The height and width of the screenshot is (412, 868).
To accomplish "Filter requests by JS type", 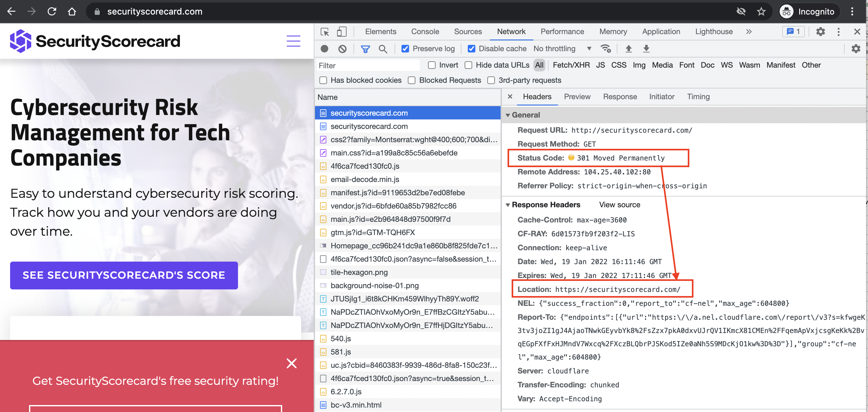I will 600,65.
